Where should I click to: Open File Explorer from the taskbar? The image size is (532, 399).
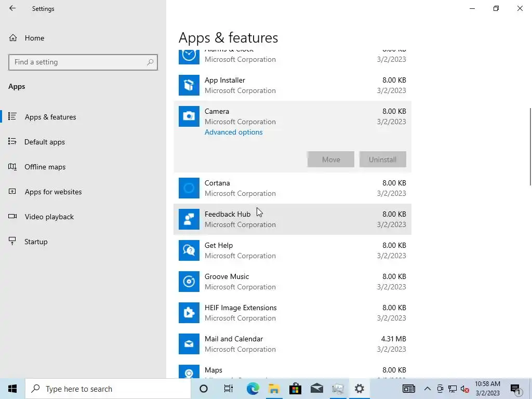coord(274,389)
